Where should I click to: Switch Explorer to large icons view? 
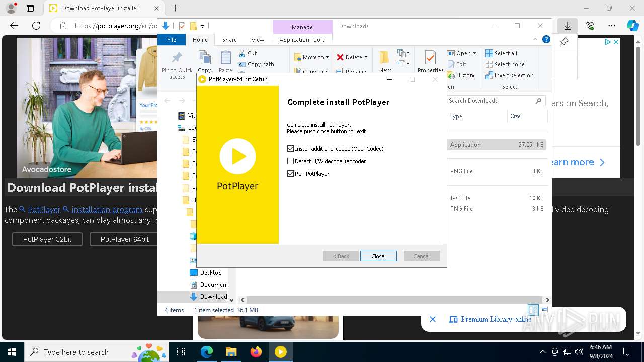[544, 310]
